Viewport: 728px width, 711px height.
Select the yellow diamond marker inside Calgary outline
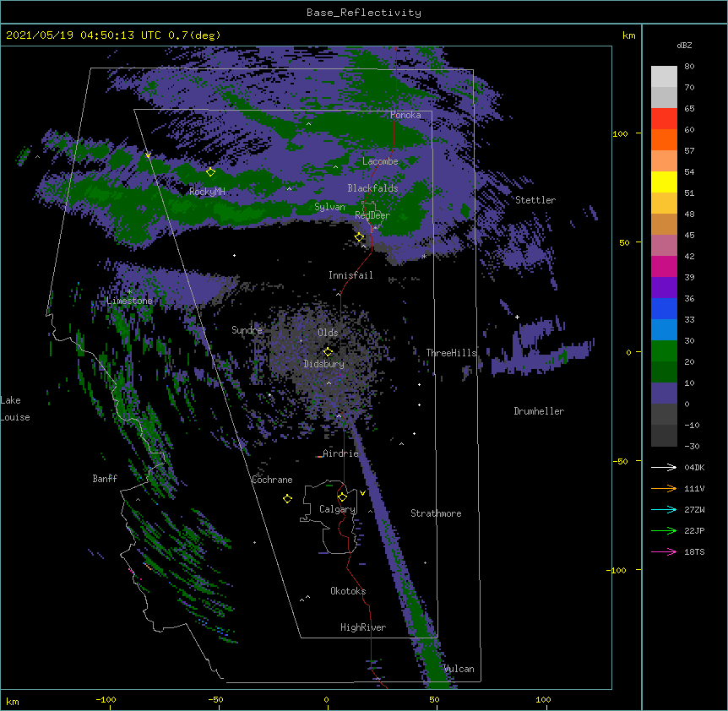point(342,497)
